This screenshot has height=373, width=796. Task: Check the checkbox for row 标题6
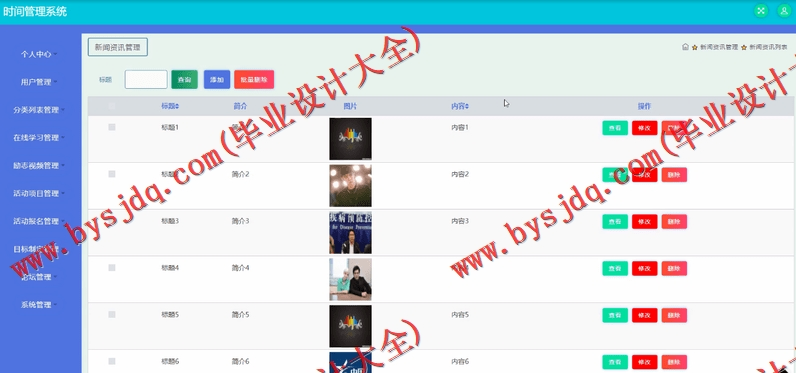click(112, 361)
